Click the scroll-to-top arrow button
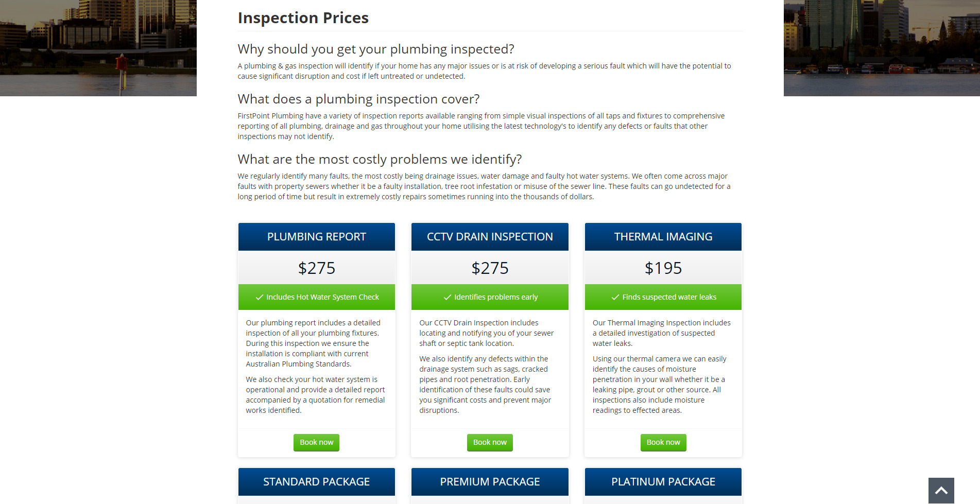 [x=941, y=491]
